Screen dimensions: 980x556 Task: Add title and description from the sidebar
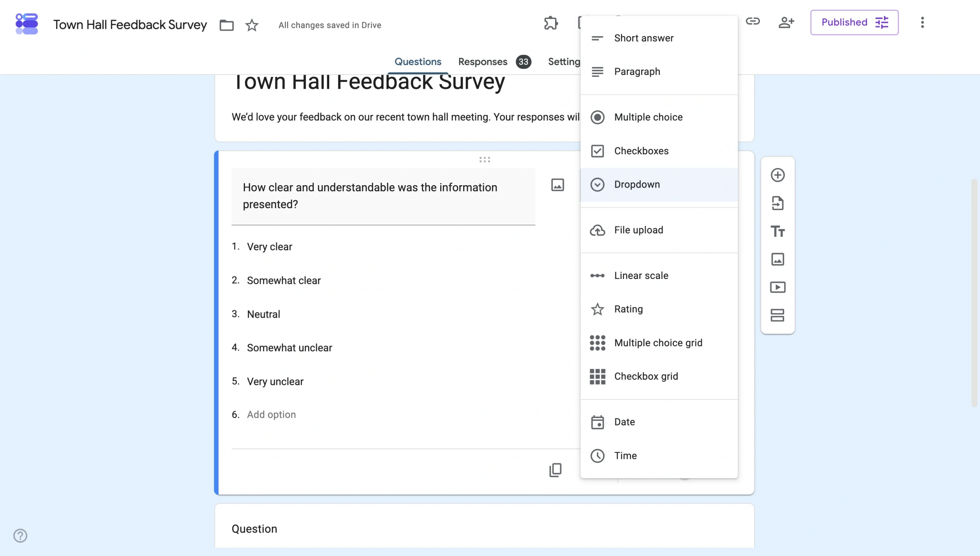(x=777, y=232)
